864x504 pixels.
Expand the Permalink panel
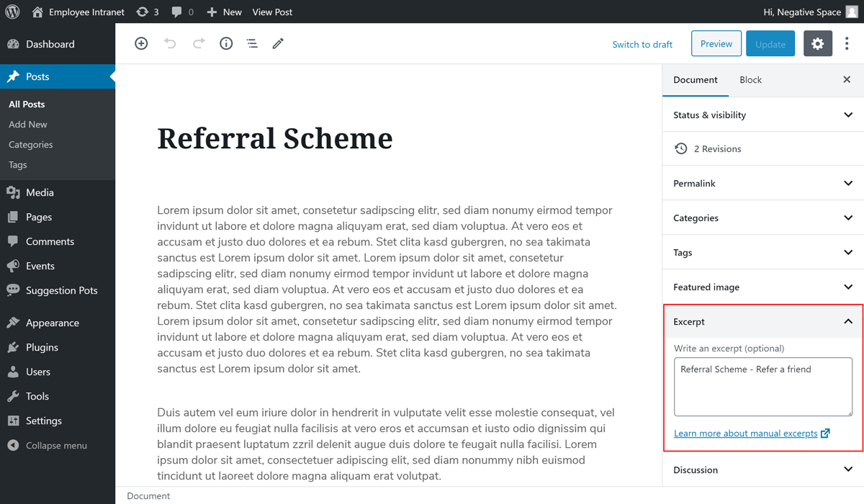[762, 184]
